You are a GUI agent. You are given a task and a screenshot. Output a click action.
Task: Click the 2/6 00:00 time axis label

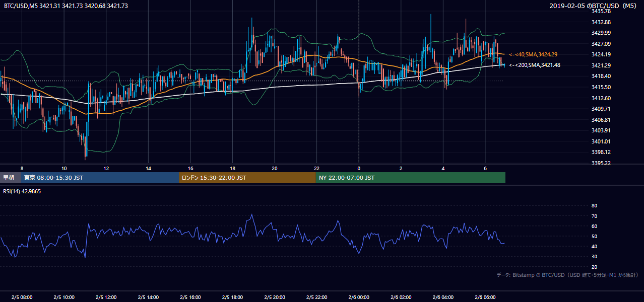click(359, 297)
